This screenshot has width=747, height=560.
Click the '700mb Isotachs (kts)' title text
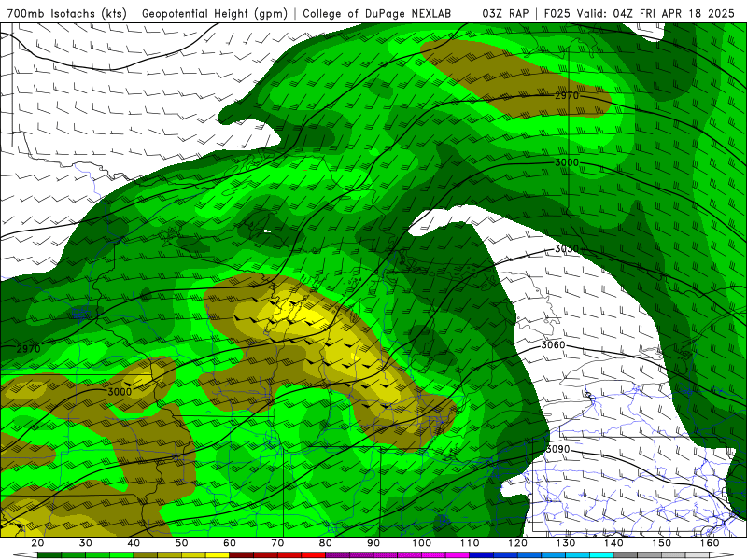66,14
